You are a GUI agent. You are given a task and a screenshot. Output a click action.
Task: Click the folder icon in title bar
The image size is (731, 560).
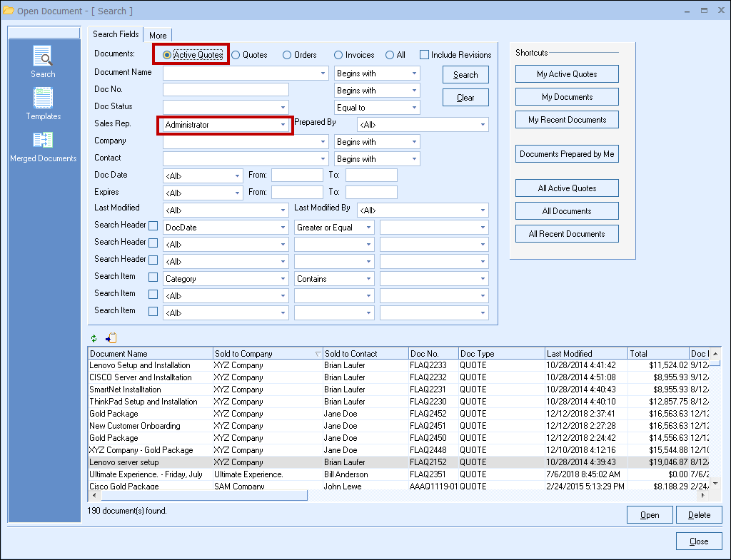coord(9,11)
